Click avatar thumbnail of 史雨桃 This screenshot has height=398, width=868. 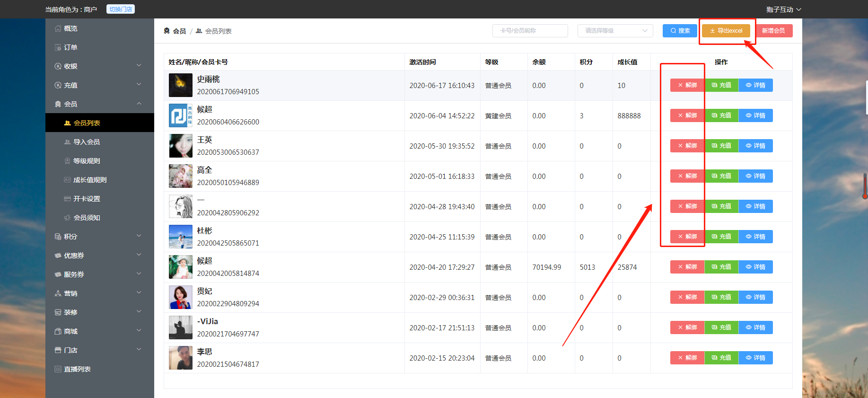pos(181,85)
